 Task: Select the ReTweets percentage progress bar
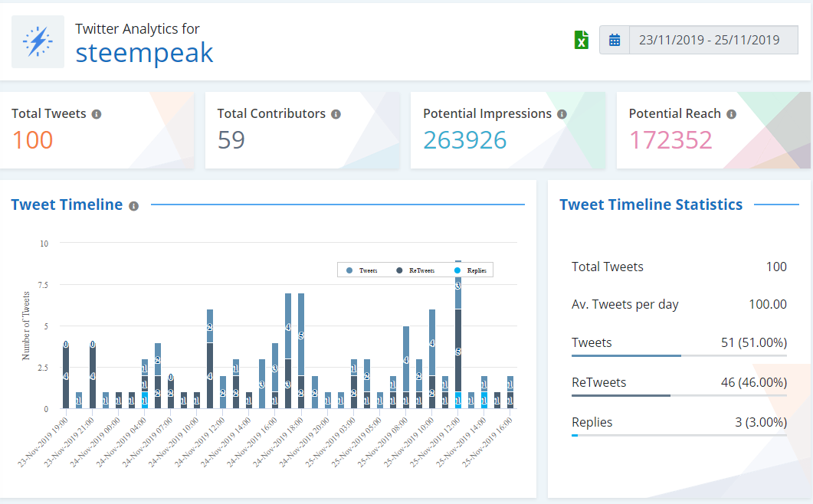(x=679, y=396)
